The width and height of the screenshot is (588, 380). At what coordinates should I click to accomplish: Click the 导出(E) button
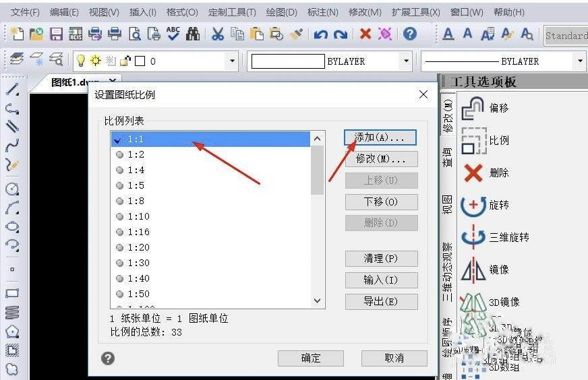click(382, 302)
